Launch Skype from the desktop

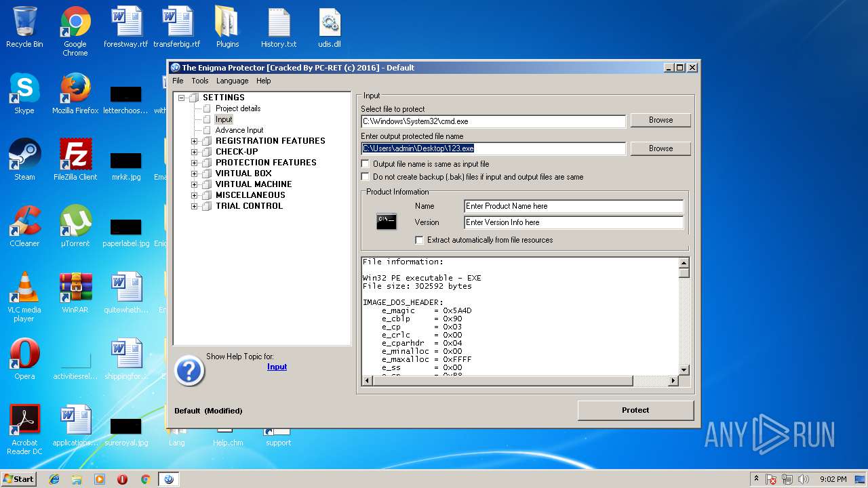point(24,94)
